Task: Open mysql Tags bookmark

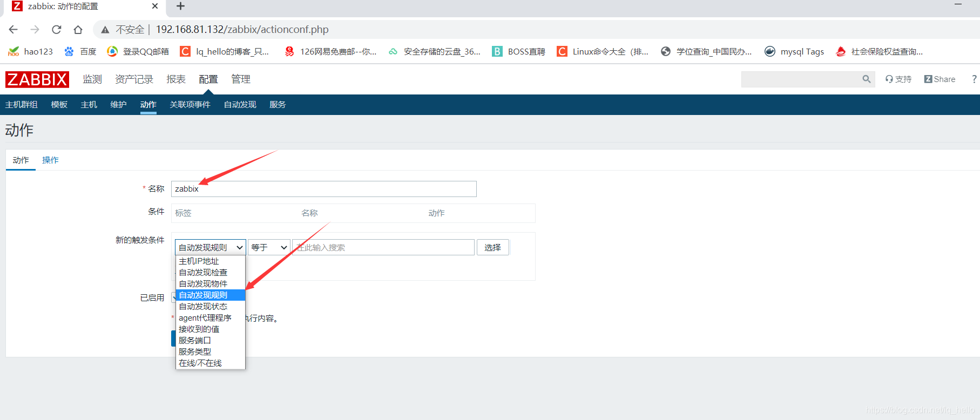Action: [794, 51]
